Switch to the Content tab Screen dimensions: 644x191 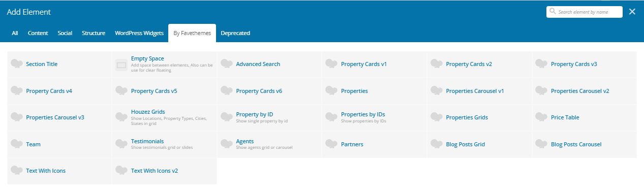click(38, 33)
